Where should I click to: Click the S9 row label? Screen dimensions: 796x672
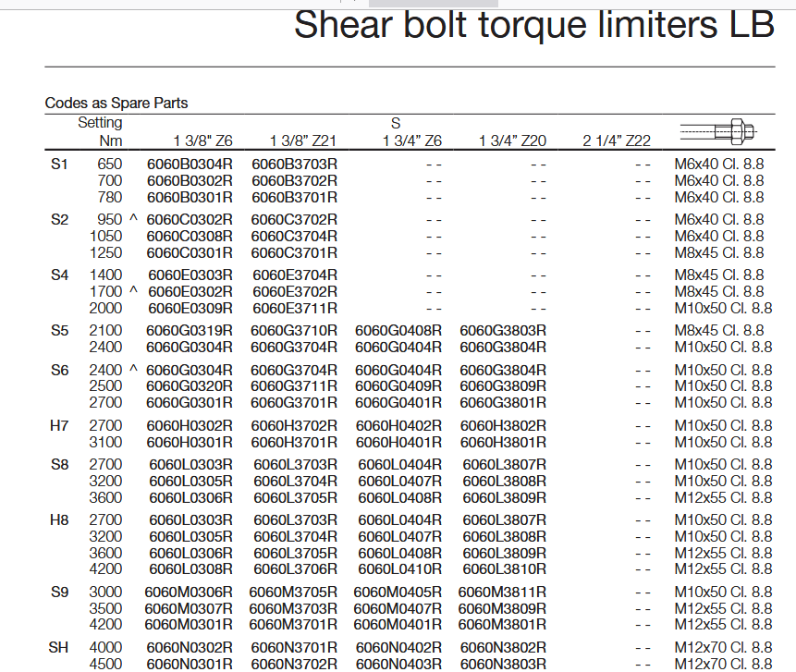pyautogui.click(x=59, y=593)
